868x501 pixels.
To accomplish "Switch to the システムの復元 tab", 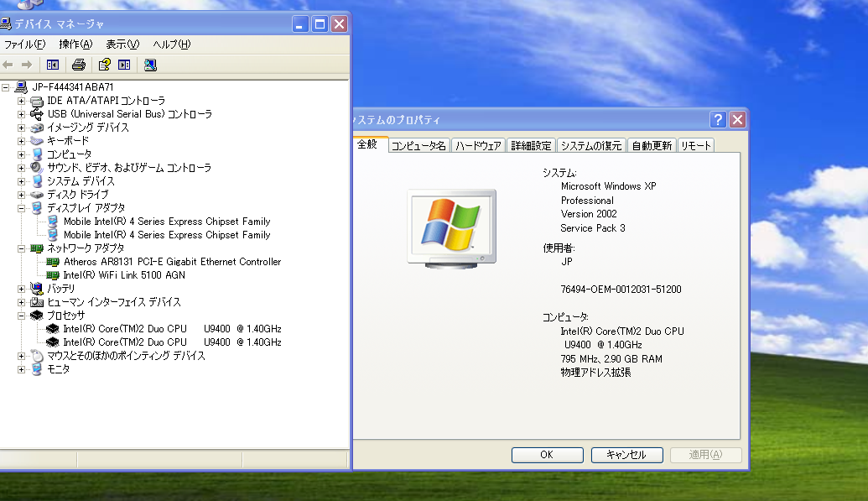I will click(591, 146).
